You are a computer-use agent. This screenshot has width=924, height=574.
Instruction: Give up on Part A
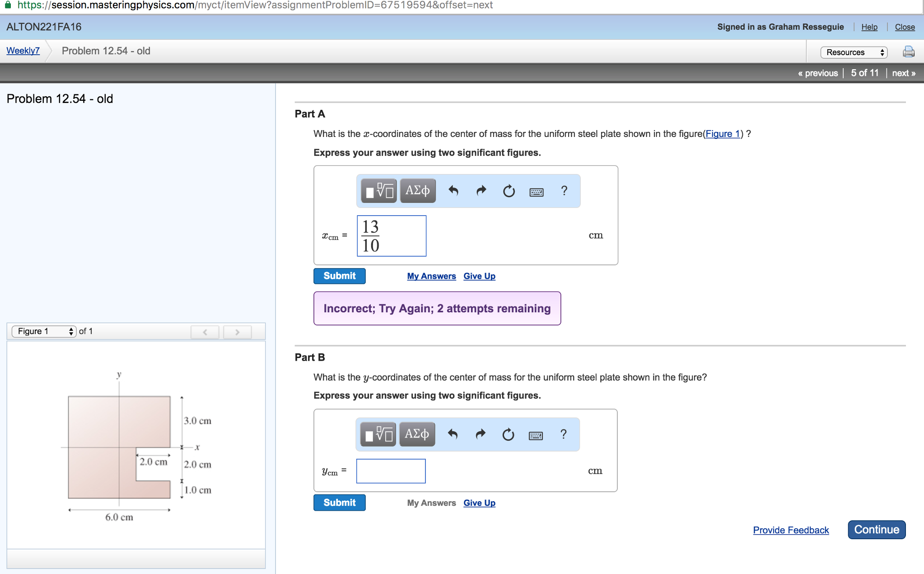click(479, 276)
